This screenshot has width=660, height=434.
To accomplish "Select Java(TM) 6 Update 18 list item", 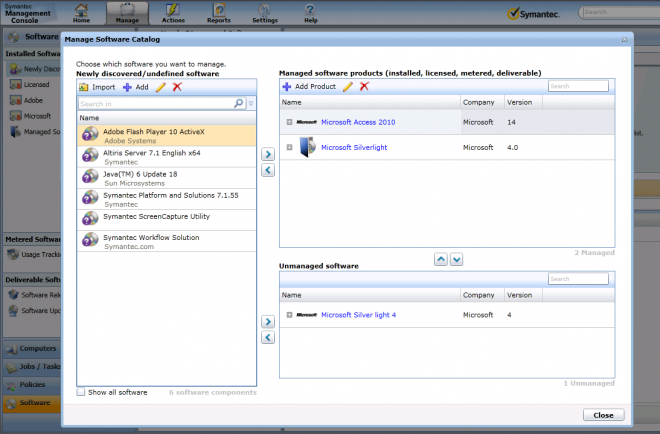I will pos(167,178).
